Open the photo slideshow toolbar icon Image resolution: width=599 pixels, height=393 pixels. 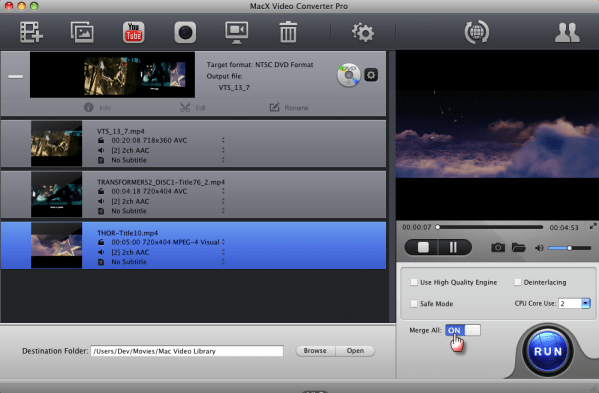82,32
